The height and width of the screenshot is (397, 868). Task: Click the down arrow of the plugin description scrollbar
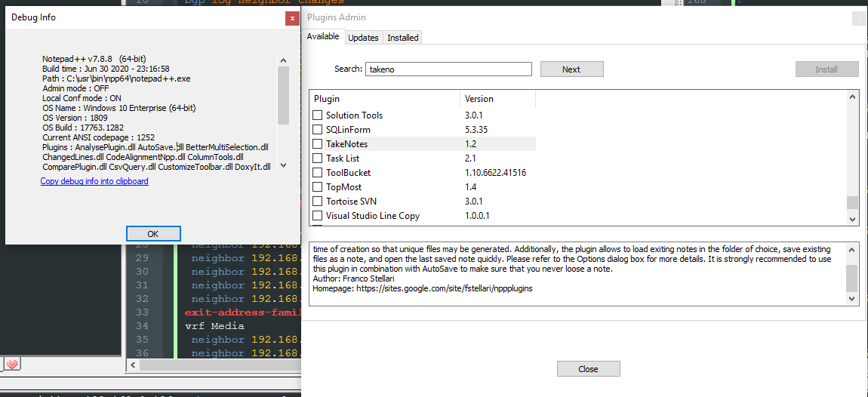tap(852, 298)
